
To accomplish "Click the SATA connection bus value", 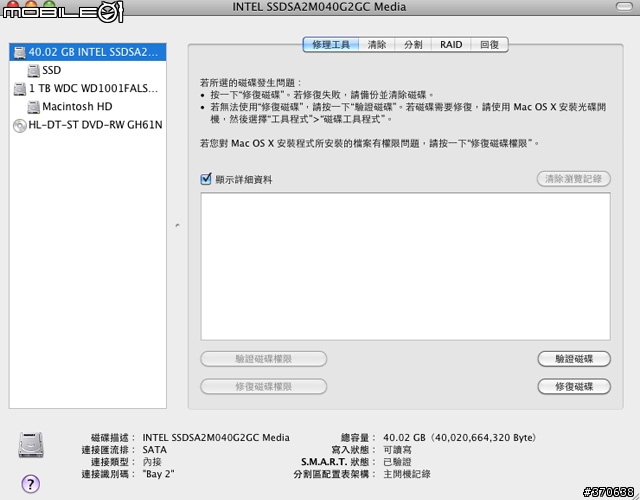I will tap(154, 450).
